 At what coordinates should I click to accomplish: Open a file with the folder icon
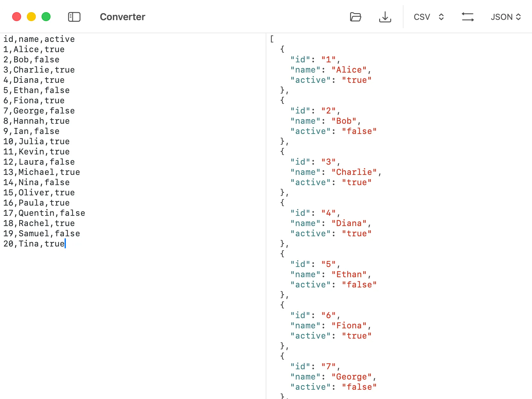point(356,17)
